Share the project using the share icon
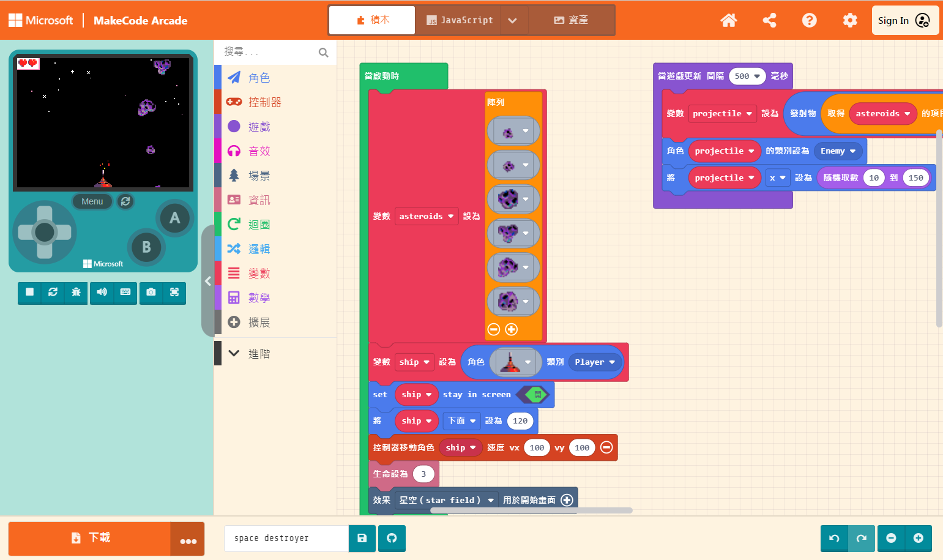943x560 pixels. (x=769, y=20)
